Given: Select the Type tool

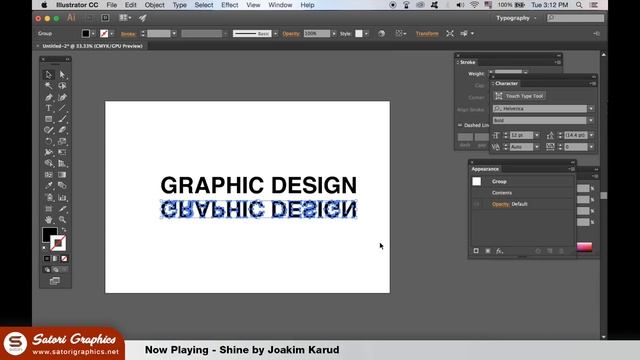Looking at the screenshot, I should click(49, 108).
